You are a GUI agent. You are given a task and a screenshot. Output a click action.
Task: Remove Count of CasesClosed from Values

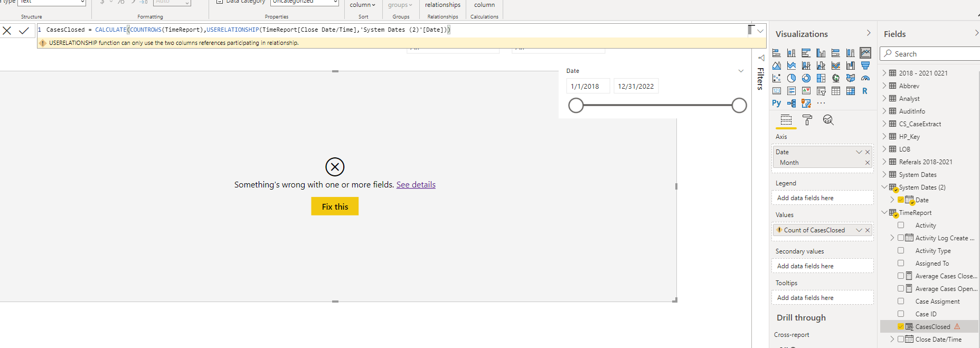(867, 230)
